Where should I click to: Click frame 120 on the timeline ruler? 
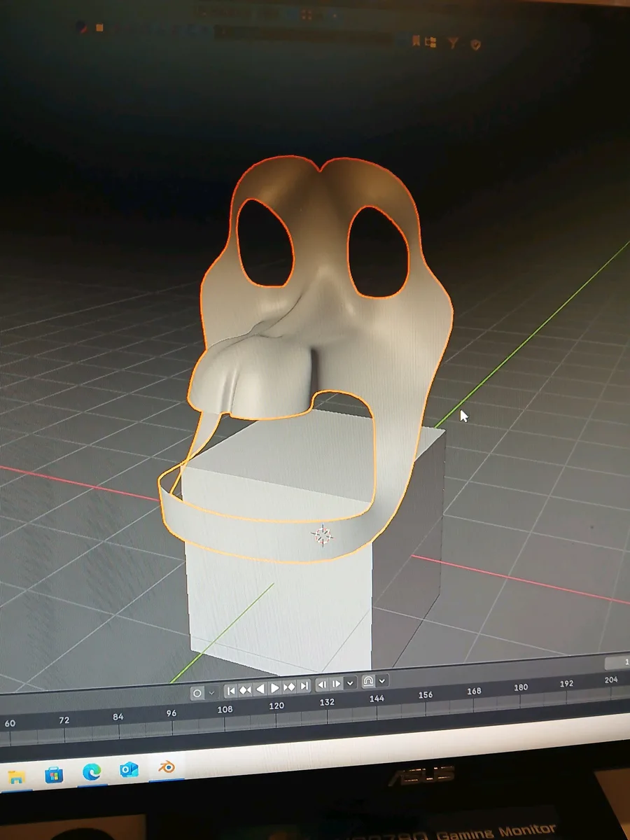276,706
